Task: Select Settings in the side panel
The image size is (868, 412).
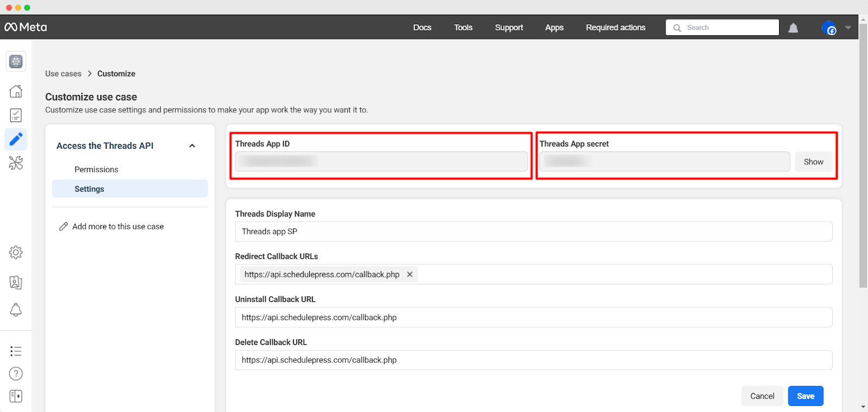Action: [130, 189]
